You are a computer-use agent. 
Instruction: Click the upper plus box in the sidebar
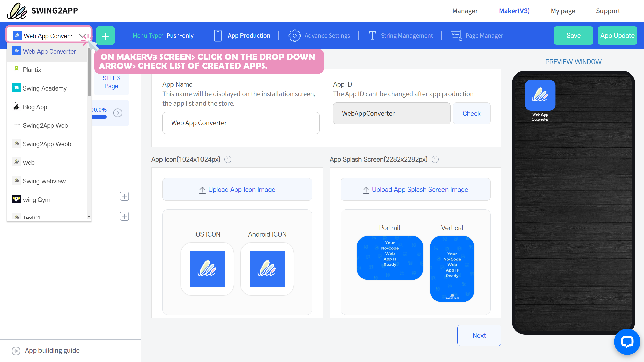124,196
